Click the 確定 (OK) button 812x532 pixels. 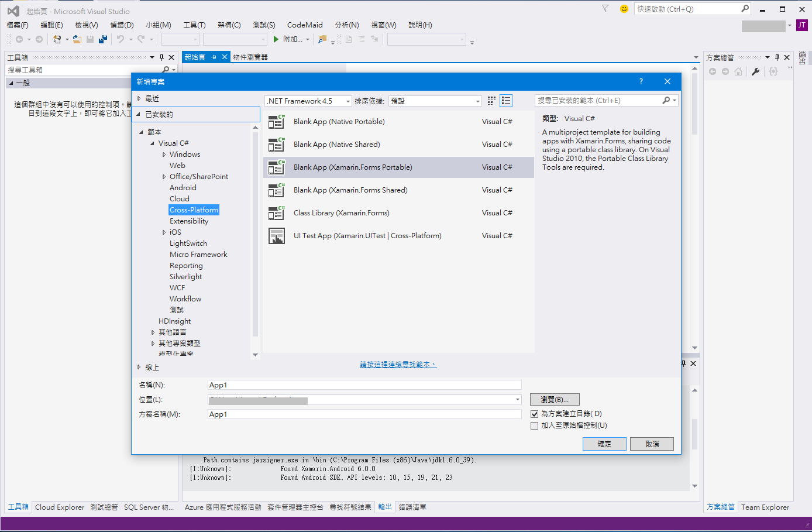(604, 444)
